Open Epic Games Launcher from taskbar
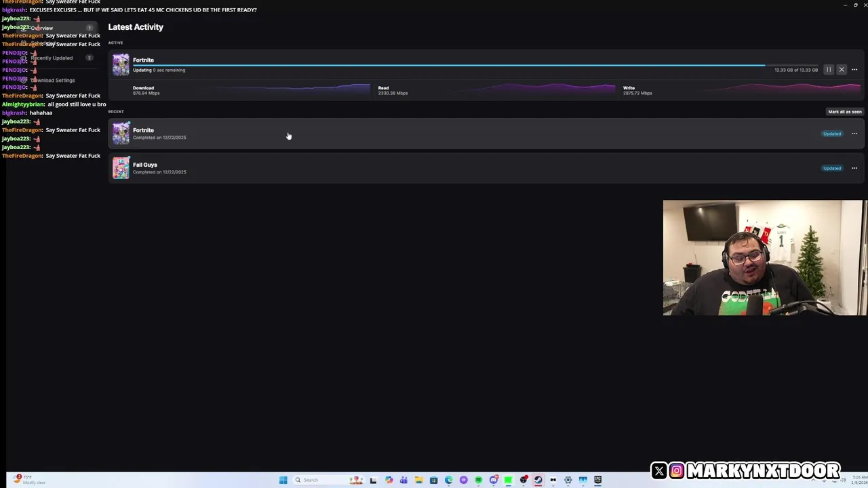The image size is (868, 488). [x=598, y=480]
